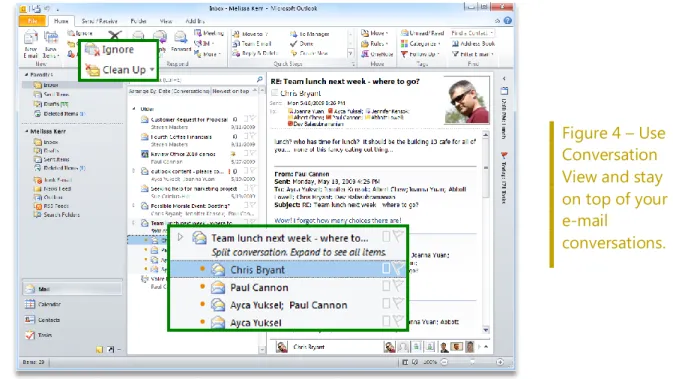This screenshot has width=673, height=379.
Task: Toggle the flag on Review Office 2010 demos
Action: click(x=254, y=153)
